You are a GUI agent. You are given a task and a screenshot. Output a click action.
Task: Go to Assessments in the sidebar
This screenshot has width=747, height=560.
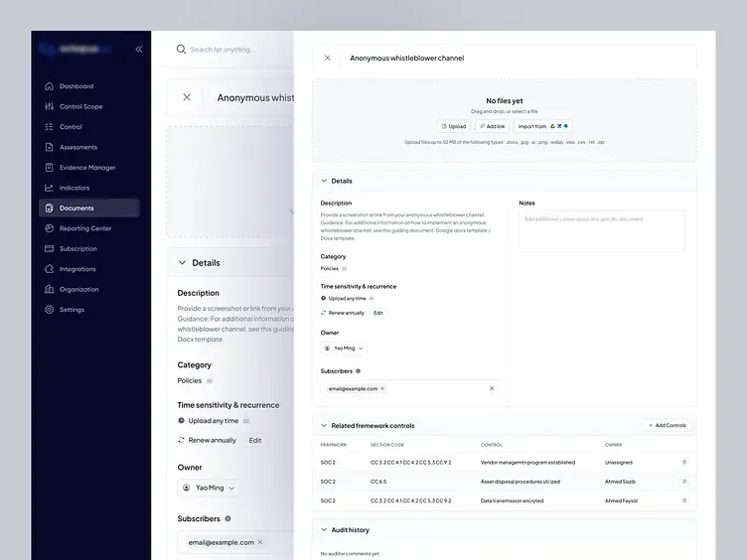click(77, 147)
